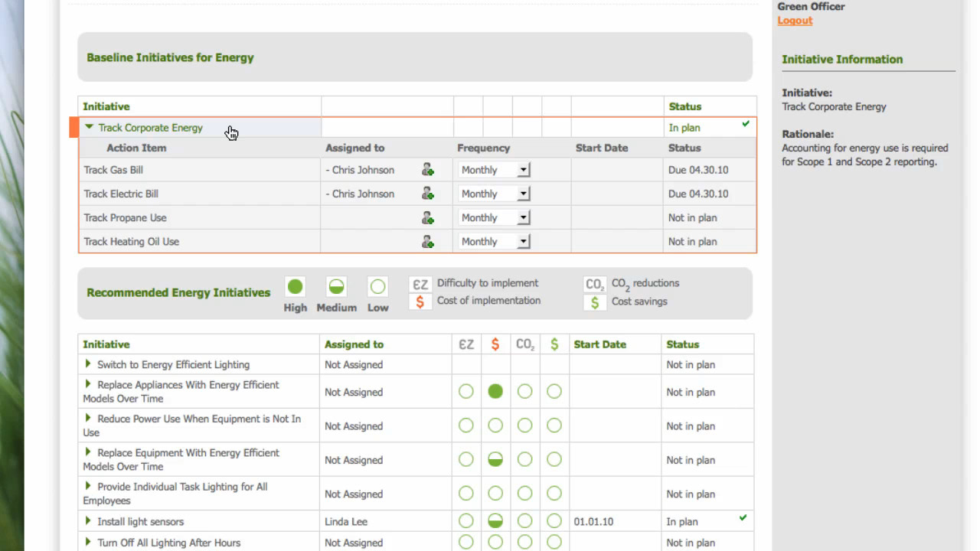Select the Track Electric Bill action item
The height and width of the screenshot is (551, 980).
click(x=121, y=194)
